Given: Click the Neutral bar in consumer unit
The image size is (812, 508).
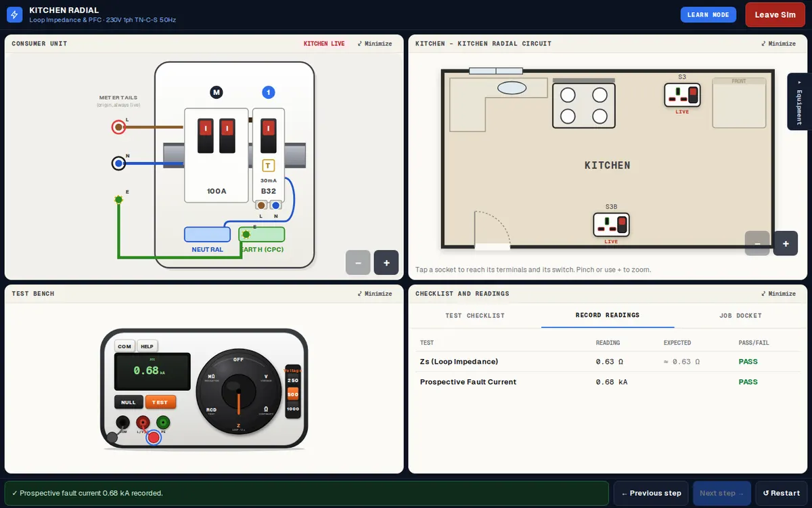Looking at the screenshot, I should point(207,234).
